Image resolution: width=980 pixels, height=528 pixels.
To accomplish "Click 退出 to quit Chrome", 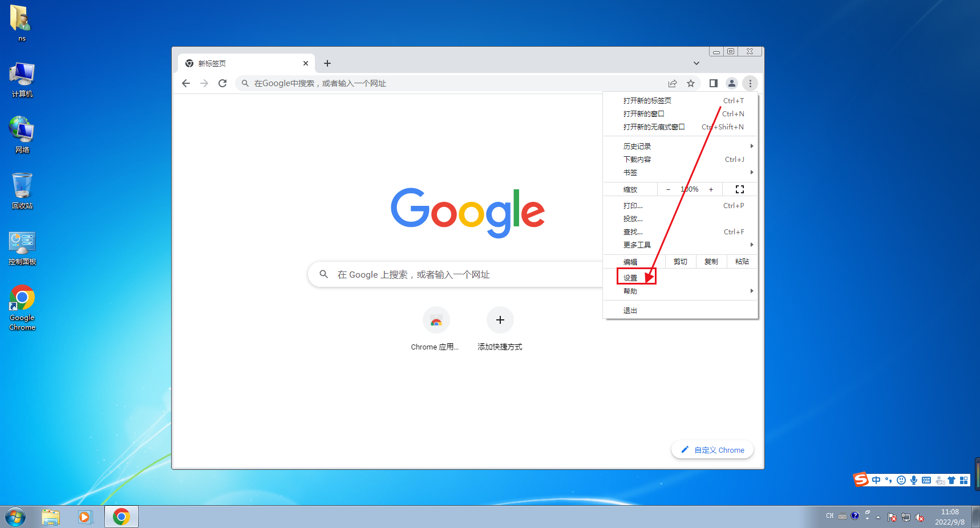I will pyautogui.click(x=681, y=311).
